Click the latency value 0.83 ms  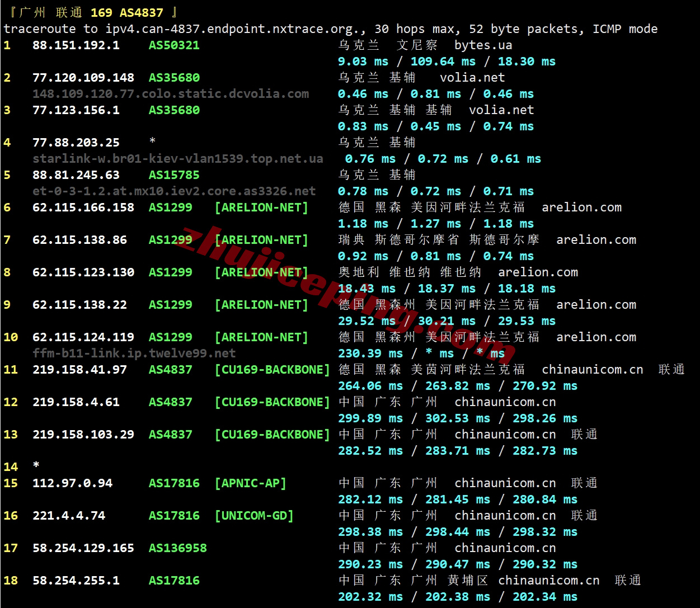[x=363, y=126]
